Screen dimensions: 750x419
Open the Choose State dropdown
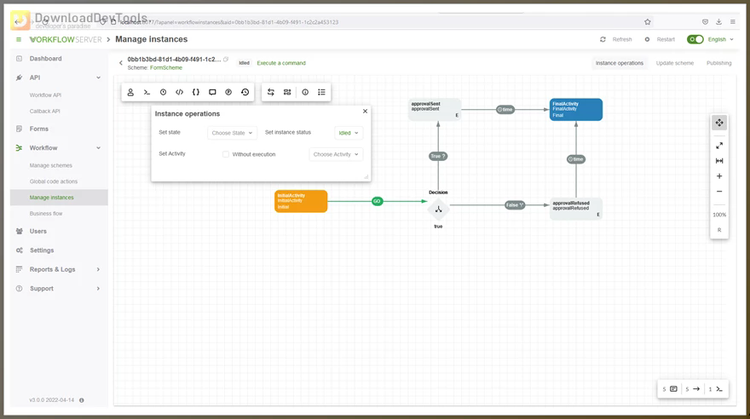coord(232,133)
